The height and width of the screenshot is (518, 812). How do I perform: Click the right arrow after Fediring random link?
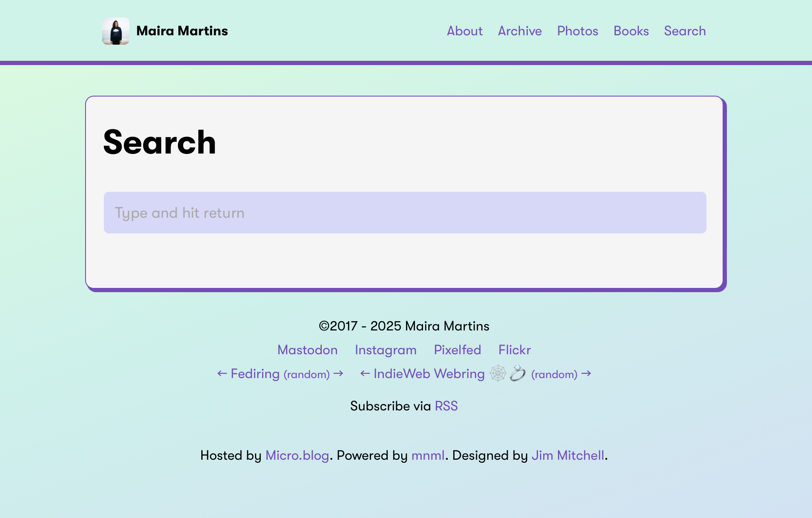(x=338, y=373)
